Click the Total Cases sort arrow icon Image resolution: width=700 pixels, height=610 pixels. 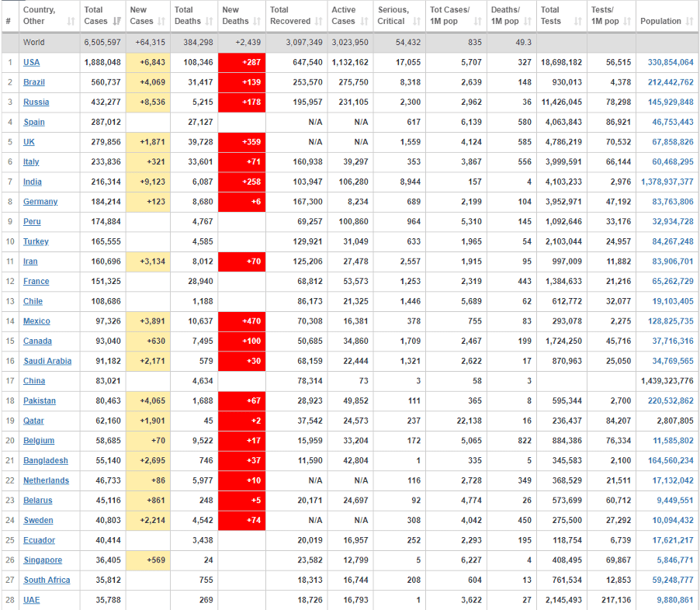[117, 21]
